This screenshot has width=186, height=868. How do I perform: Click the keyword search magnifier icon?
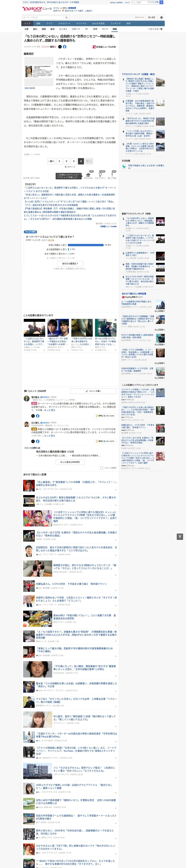click(66, 18)
